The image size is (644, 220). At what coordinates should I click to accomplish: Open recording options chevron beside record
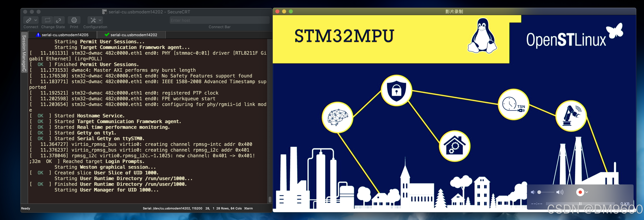(x=586, y=192)
